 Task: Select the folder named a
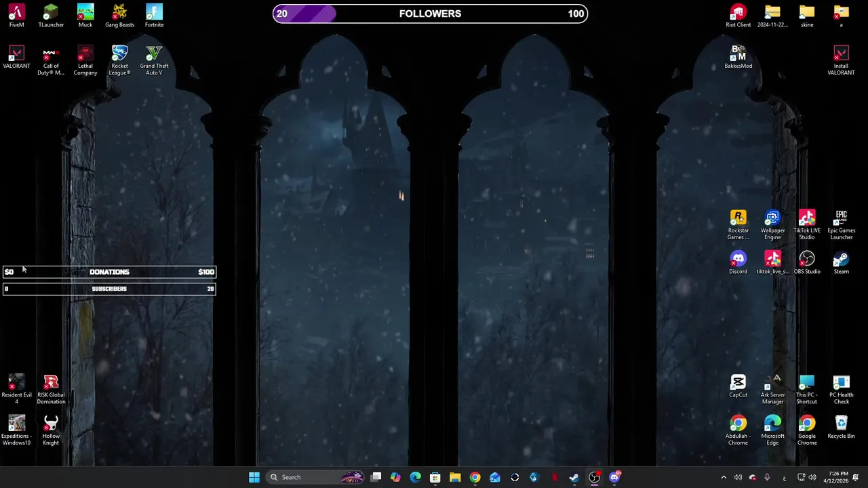click(841, 16)
